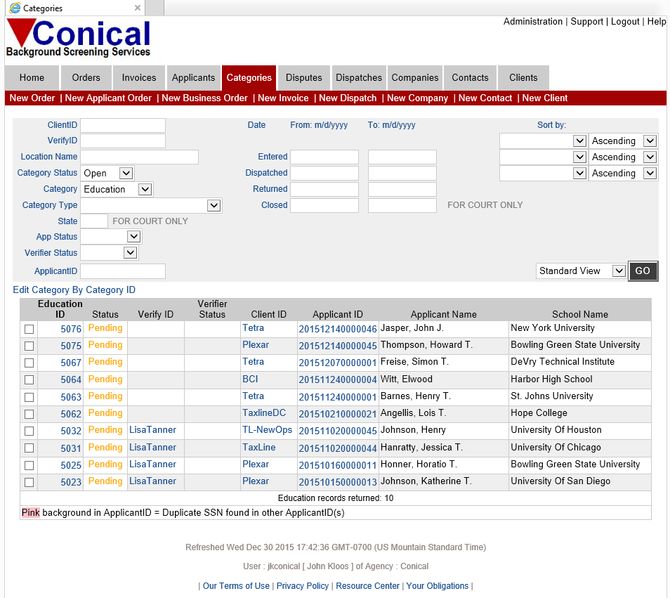Tick the checkbox next to record 5023

point(29,482)
